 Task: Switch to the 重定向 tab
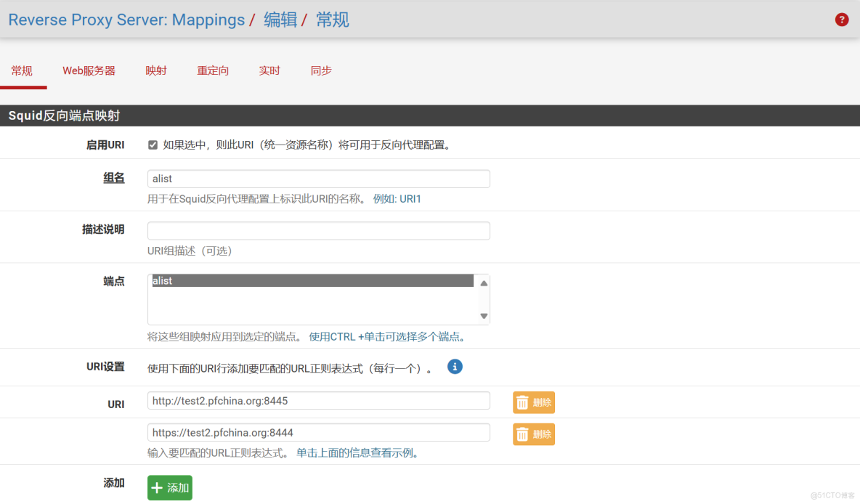(x=212, y=70)
